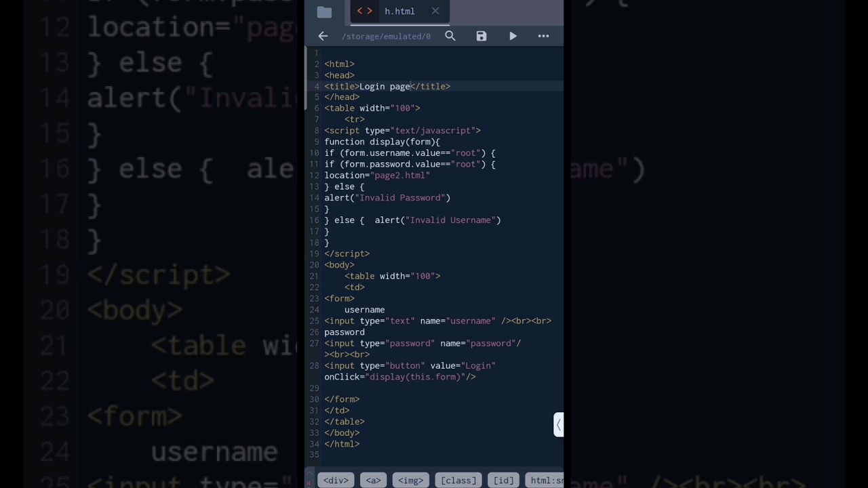Click the /storage/emulated/0 path text
The image size is (868, 488).
(x=386, y=37)
